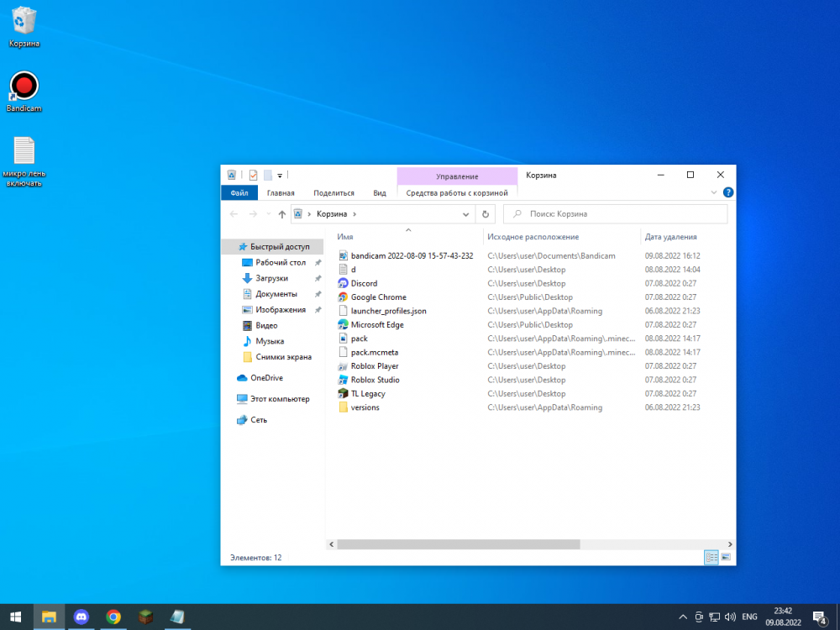The width and height of the screenshot is (840, 630).
Task: Click the Корзина breadcrumb in the address bar
Action: tap(332, 213)
